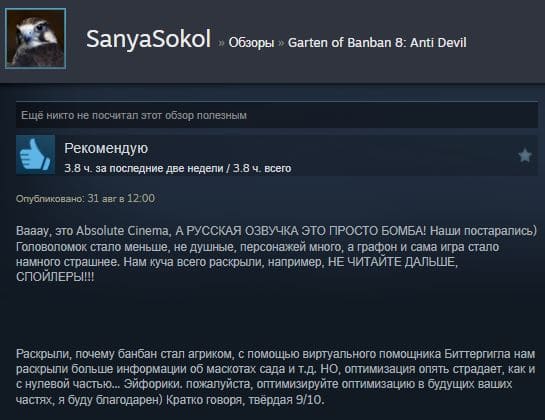Click the star award icon
Image resolution: width=545 pixels, height=420 pixels.
tap(525, 155)
